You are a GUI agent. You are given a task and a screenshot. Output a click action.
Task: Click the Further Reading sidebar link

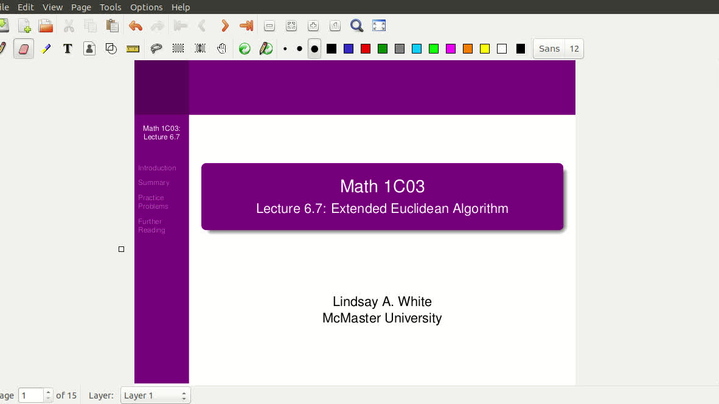(151, 226)
